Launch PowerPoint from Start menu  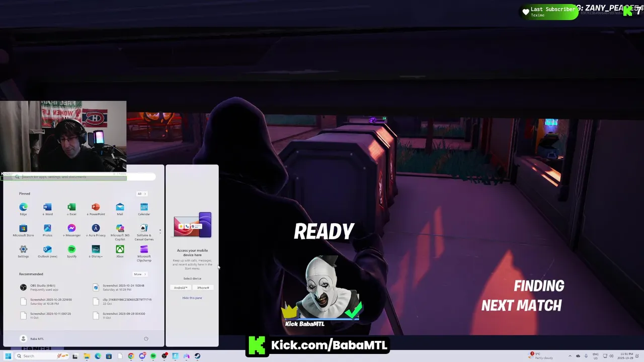(96, 209)
